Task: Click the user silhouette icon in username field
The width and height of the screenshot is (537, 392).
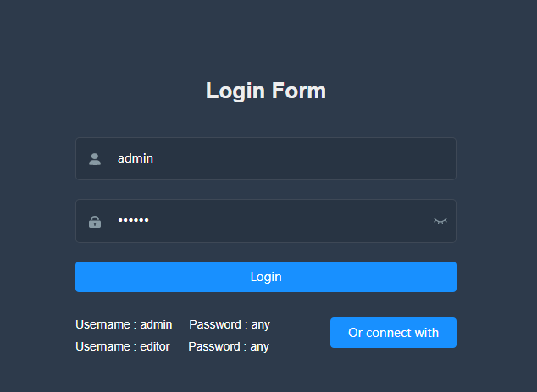Action: click(x=95, y=158)
